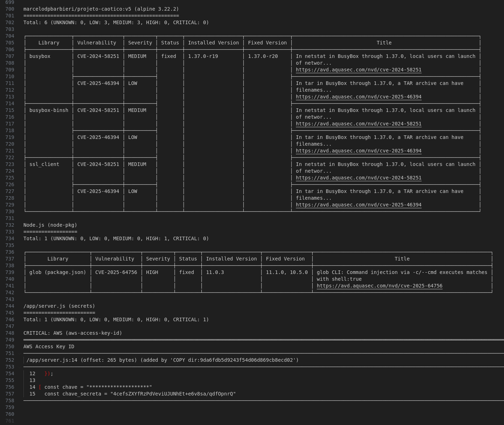Click line number 700 in the gutter
This screenshot has height=425, width=504.
click(10, 9)
